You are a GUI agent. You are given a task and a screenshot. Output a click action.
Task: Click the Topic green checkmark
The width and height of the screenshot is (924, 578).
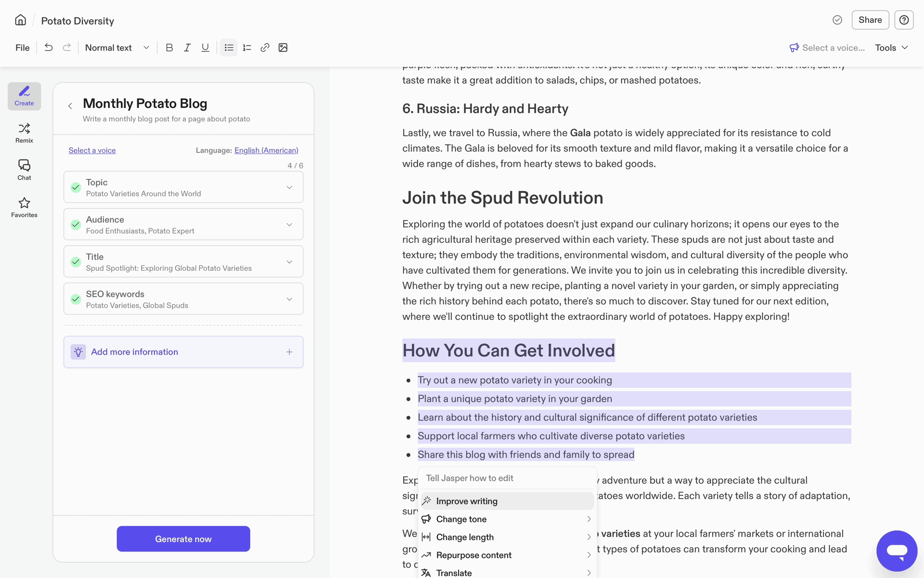coord(76,187)
